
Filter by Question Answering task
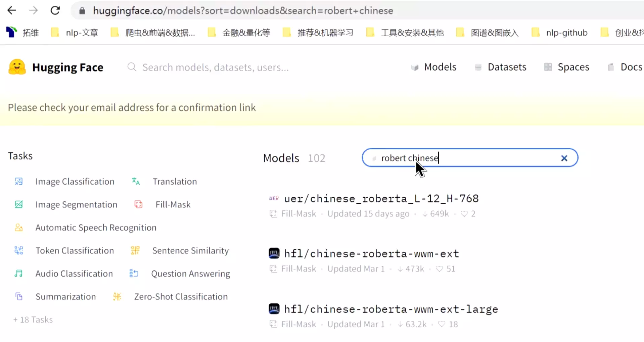(x=190, y=274)
